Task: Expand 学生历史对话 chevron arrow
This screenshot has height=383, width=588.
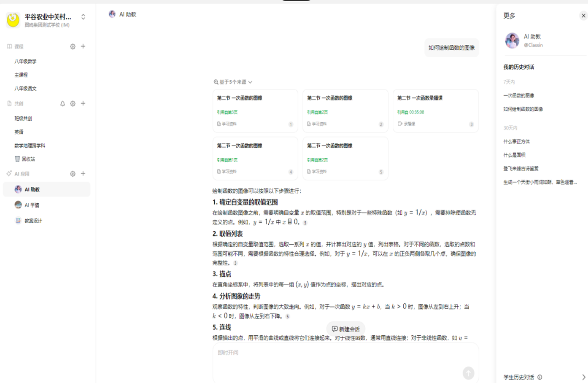Action: tap(583, 377)
